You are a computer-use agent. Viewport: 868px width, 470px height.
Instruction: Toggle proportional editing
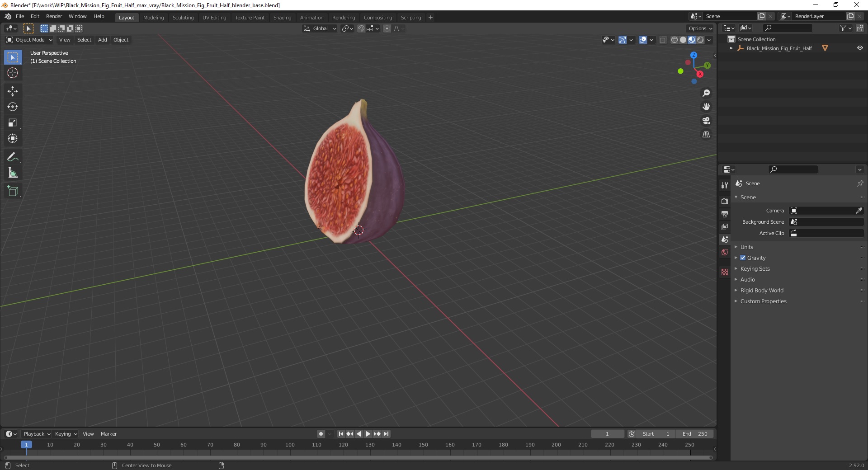click(x=387, y=28)
